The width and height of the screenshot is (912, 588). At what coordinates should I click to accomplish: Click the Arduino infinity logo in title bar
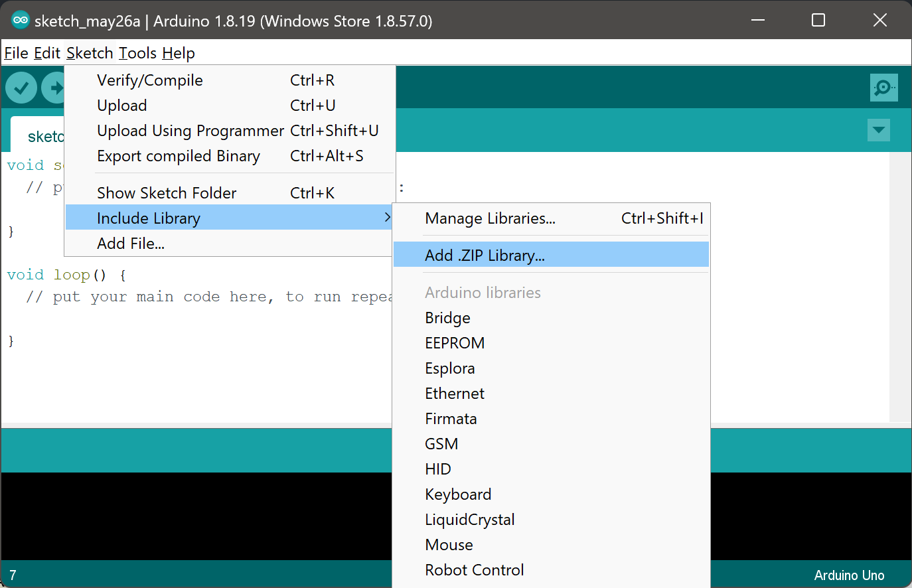pos(21,21)
